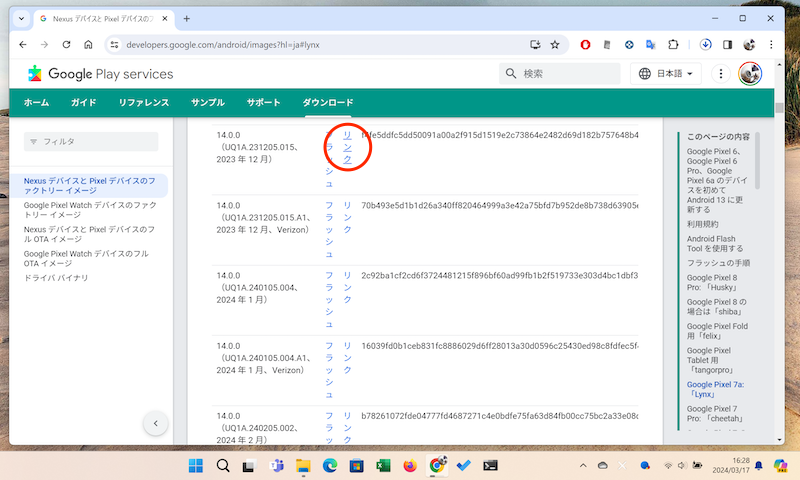The height and width of the screenshot is (480, 800).
Task: Open the Chrome side panel icon
Action: click(728, 45)
